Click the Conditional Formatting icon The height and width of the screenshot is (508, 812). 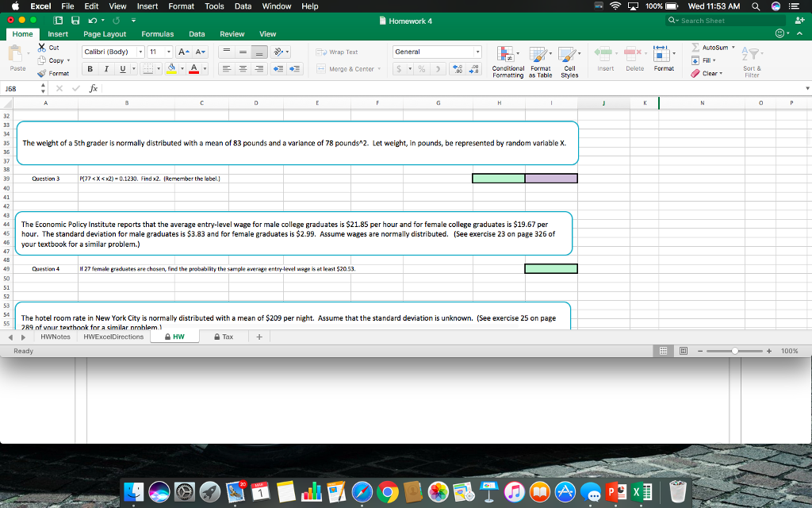[x=505, y=54]
